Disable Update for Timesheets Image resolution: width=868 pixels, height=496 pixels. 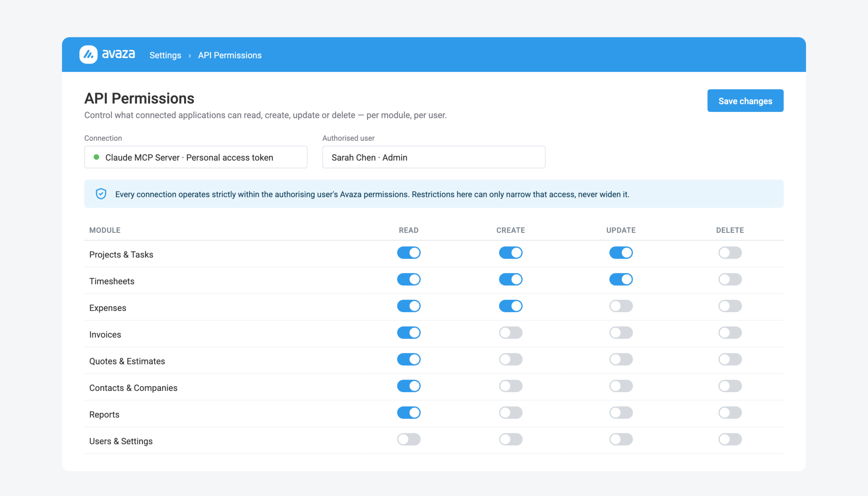(621, 279)
